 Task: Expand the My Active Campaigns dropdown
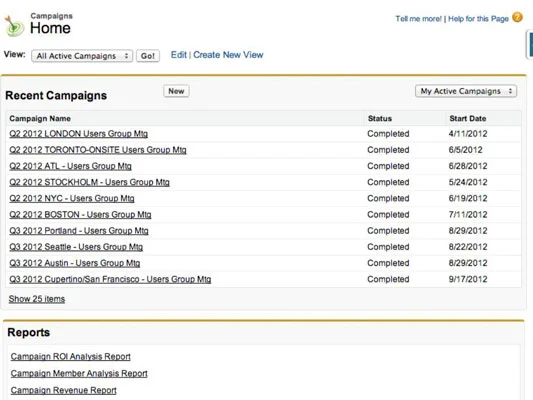(466, 91)
